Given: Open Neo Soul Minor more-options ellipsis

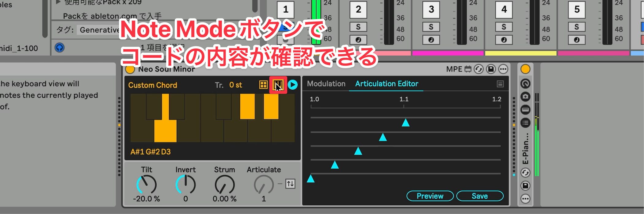Looking at the screenshot, I should tap(503, 69).
